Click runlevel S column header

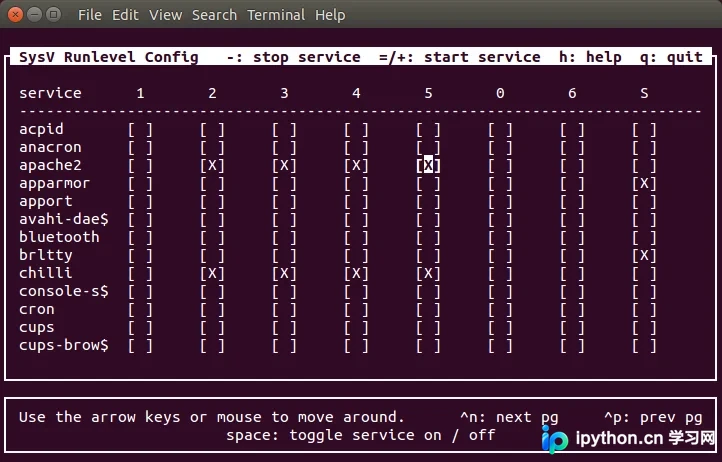[x=644, y=93]
